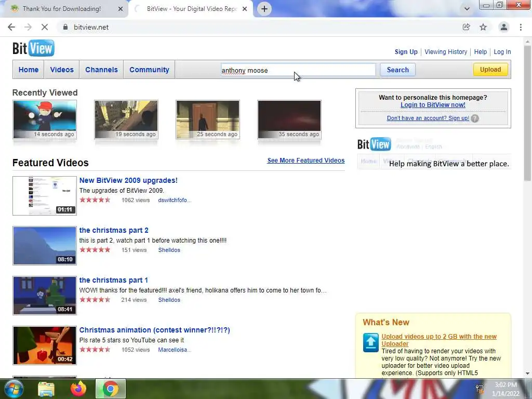Click the taskbar clock showing 3:02 PM
The width and height of the screenshot is (532, 399).
pos(506,389)
